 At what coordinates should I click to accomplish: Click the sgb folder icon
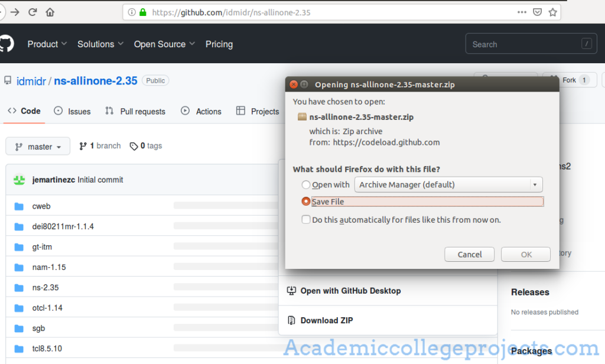pos(19,329)
